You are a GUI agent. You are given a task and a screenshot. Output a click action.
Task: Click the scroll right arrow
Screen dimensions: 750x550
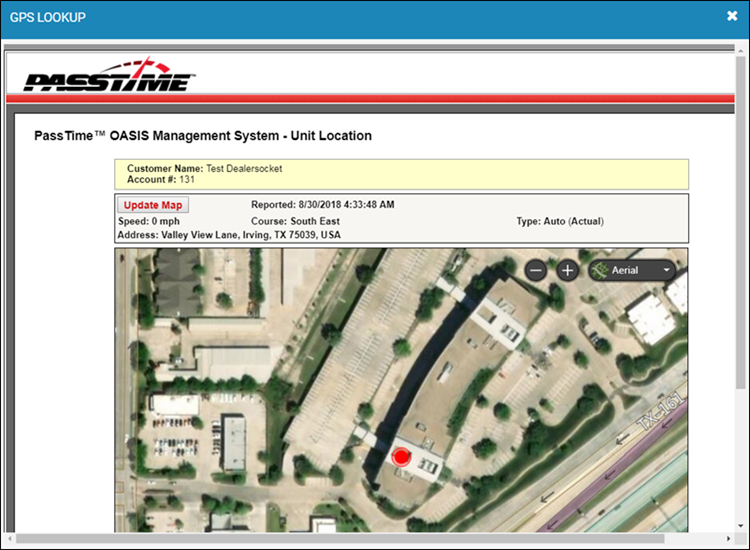pyautogui.click(x=728, y=539)
